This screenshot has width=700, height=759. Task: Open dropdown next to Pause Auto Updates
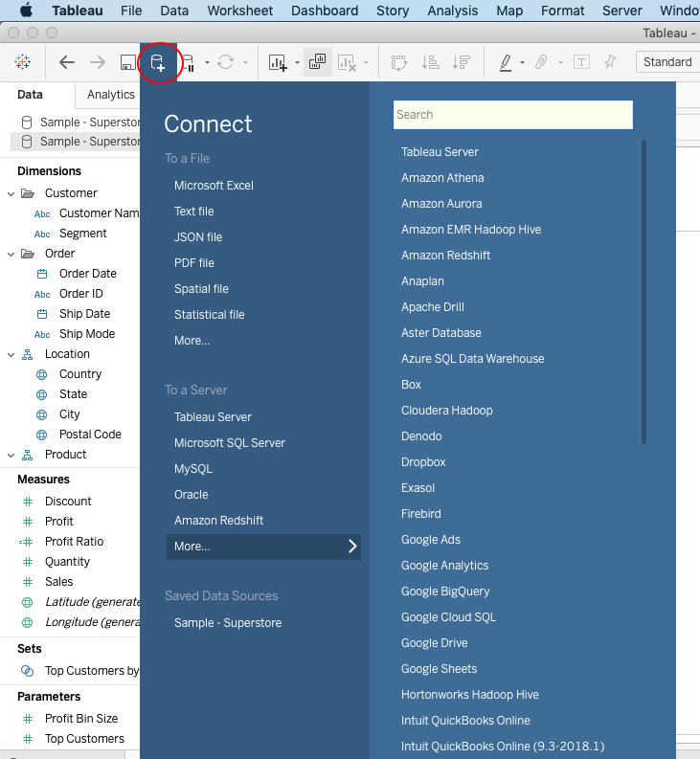[x=207, y=62]
